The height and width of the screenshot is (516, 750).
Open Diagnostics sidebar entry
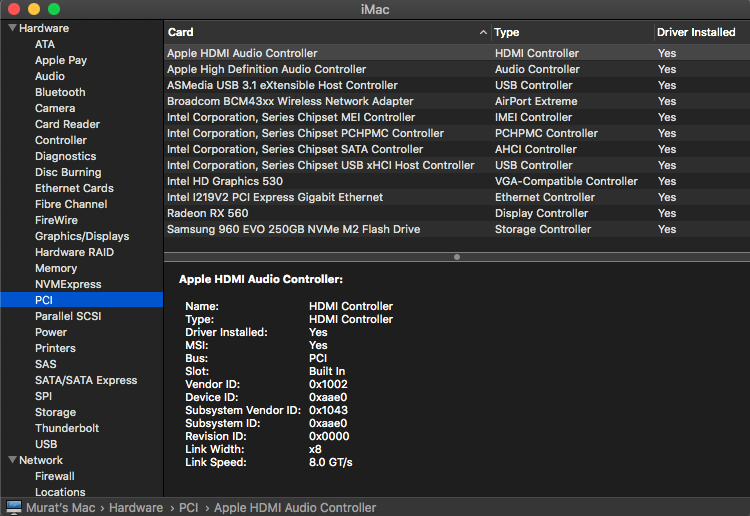coord(66,156)
